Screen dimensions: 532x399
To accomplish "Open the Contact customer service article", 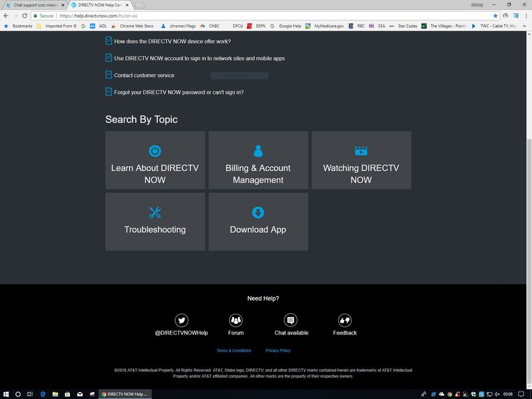I will tap(144, 76).
